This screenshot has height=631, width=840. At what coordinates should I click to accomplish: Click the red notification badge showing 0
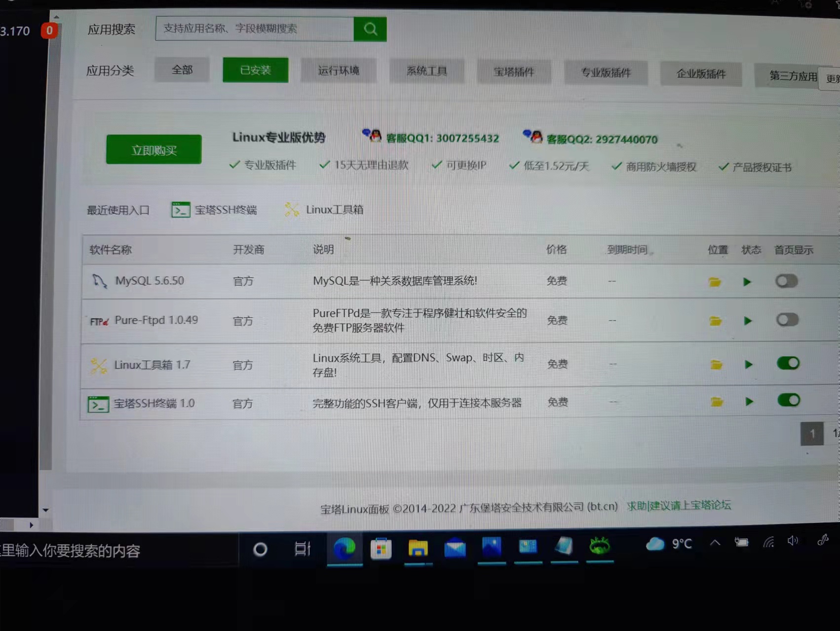(49, 31)
